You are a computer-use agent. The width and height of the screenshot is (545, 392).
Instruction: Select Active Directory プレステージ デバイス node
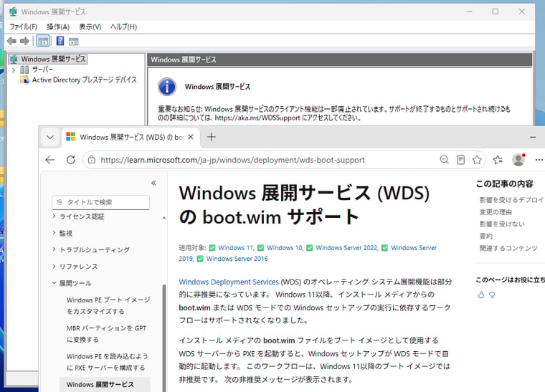pyautogui.click(x=85, y=80)
